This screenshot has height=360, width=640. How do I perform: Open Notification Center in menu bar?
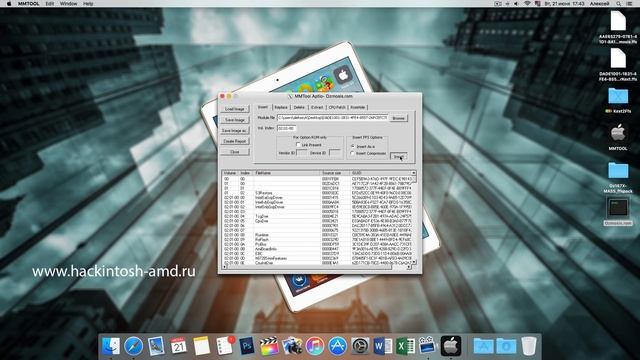click(630, 4)
